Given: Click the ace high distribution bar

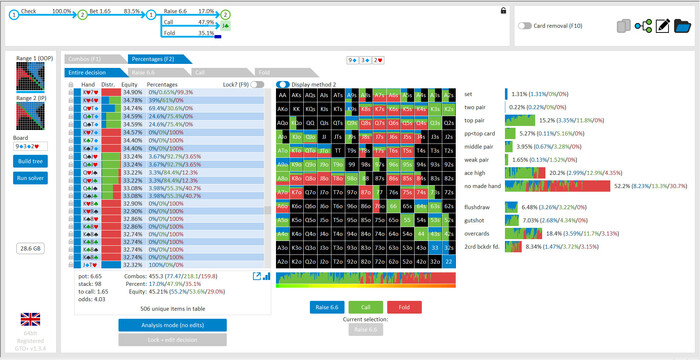Looking at the screenshot, I should [525, 172].
